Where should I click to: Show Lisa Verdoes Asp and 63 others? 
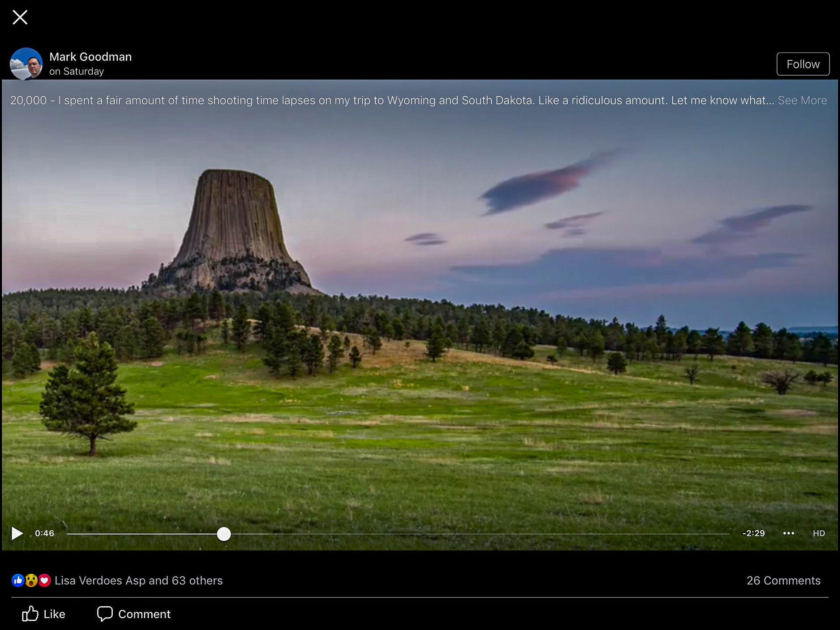pyautogui.click(x=139, y=581)
